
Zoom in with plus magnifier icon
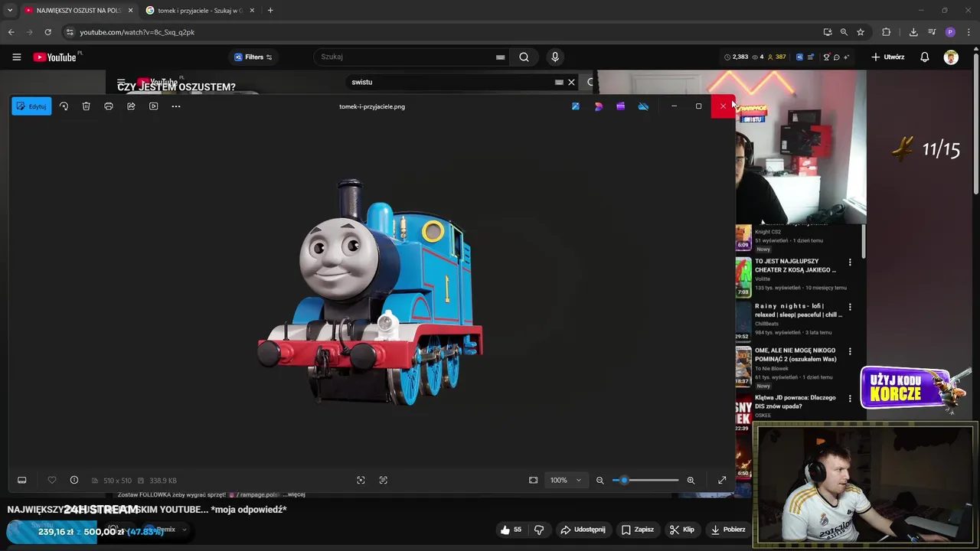point(691,481)
